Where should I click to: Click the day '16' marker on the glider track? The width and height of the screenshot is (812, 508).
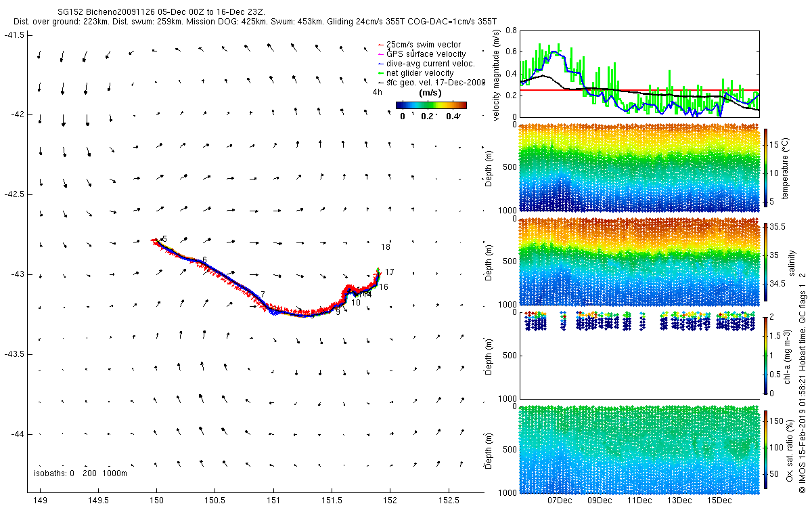[384, 287]
